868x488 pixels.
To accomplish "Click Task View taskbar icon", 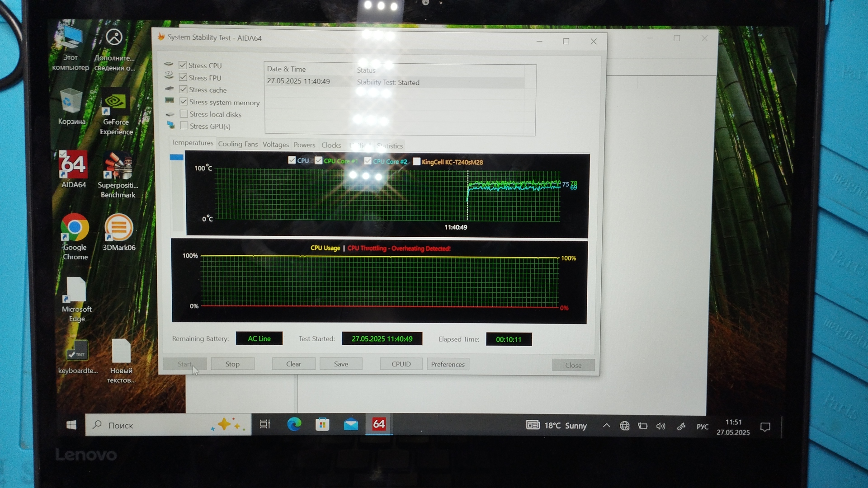I will tap(265, 424).
